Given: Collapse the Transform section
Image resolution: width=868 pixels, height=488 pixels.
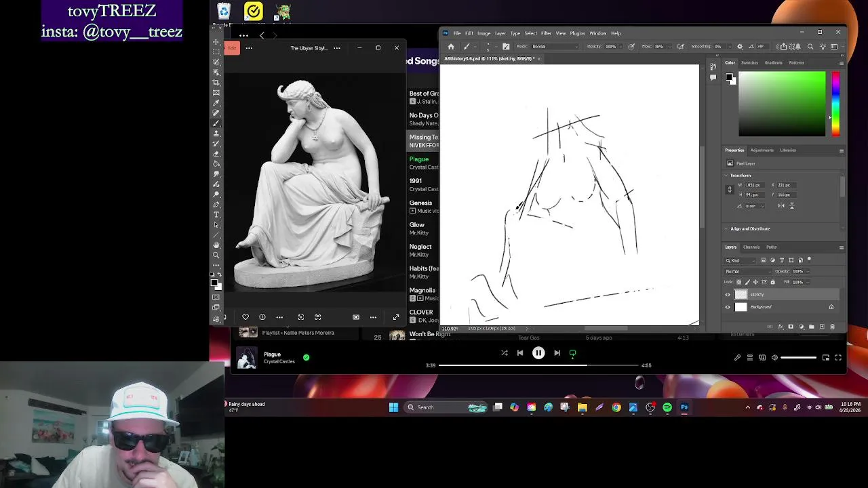Looking at the screenshot, I should 726,176.
